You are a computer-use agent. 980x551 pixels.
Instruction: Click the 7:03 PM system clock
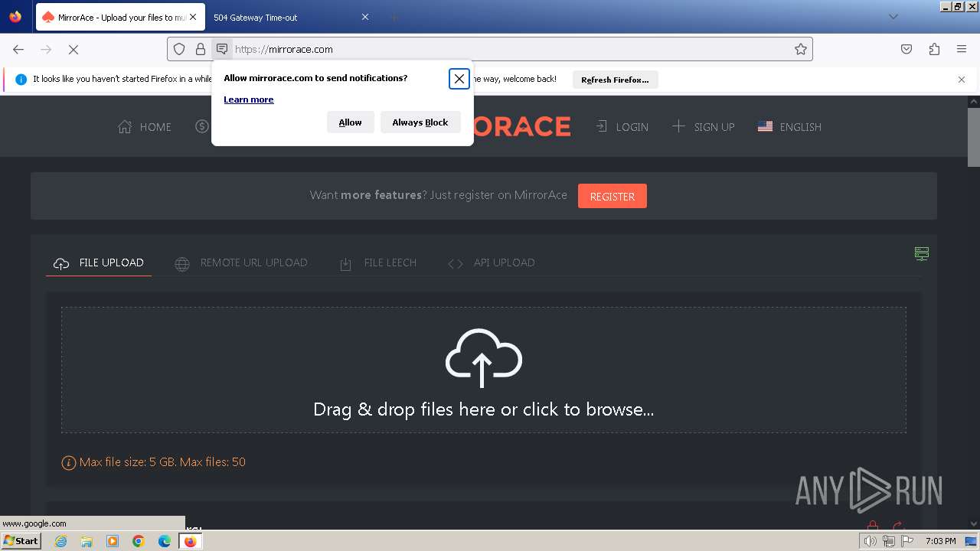940,541
